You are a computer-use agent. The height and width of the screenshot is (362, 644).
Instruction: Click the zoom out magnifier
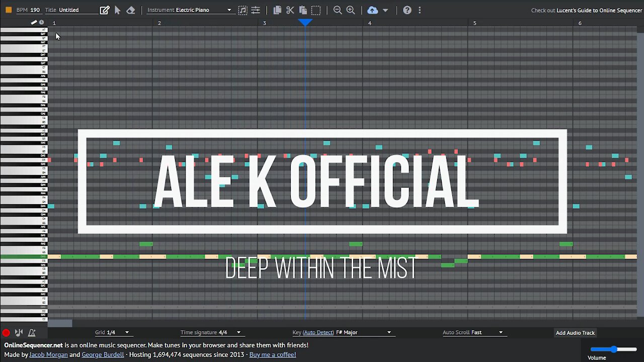338,10
